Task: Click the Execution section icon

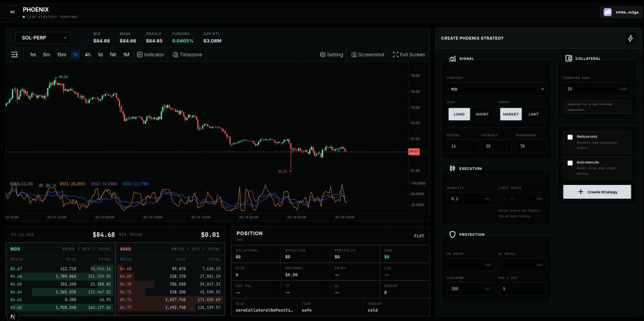Action: [452, 168]
